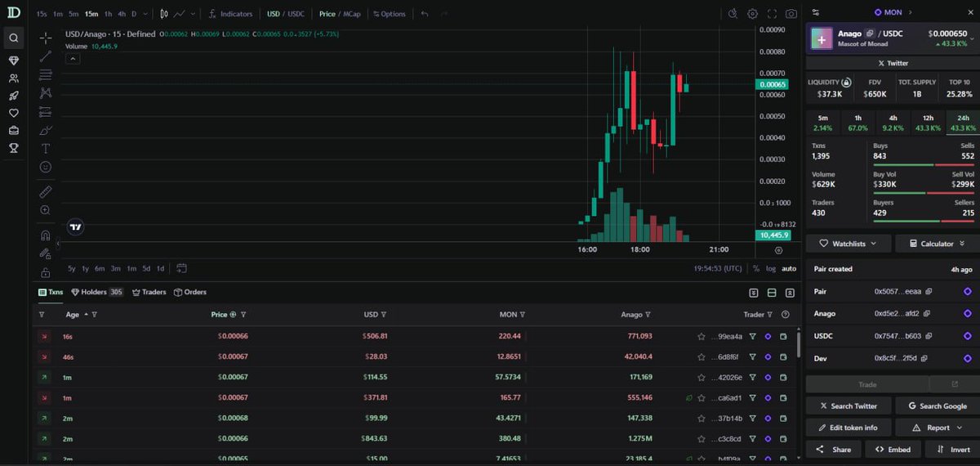This screenshot has height=466, width=980.
Task: Open the MON network selector
Action: click(893, 12)
